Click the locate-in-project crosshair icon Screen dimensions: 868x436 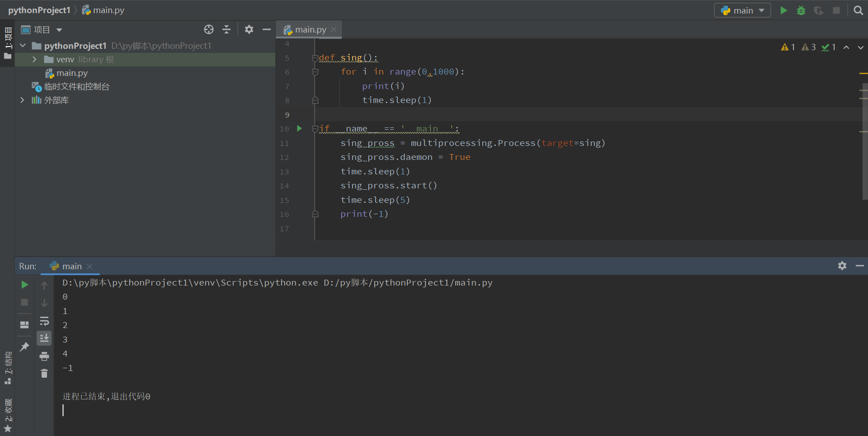[x=208, y=30]
